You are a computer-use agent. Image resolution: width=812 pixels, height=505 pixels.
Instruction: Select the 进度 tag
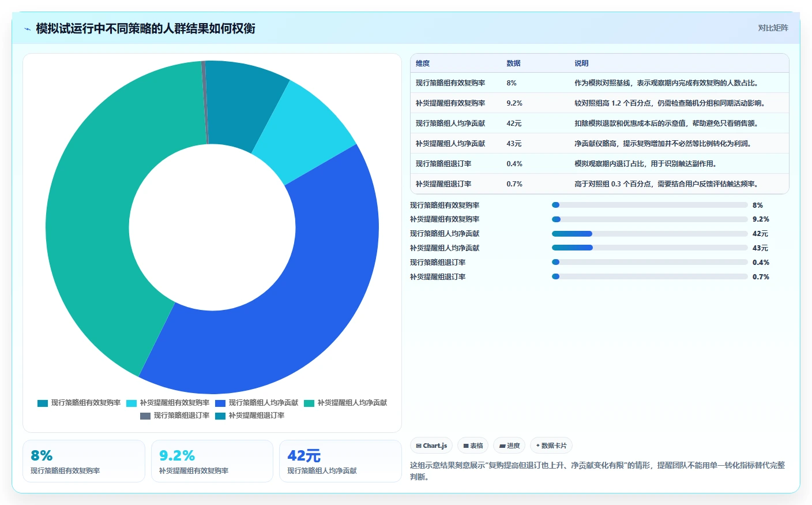pos(509,446)
